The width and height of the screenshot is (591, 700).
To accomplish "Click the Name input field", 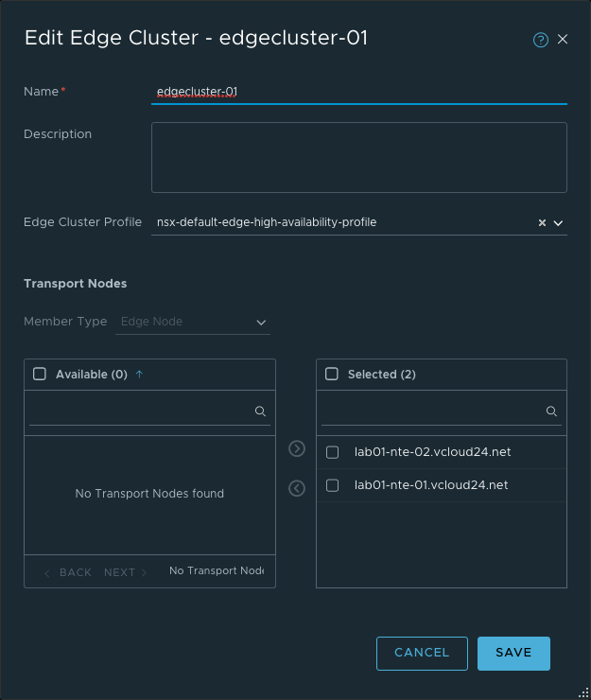I will pos(359,92).
